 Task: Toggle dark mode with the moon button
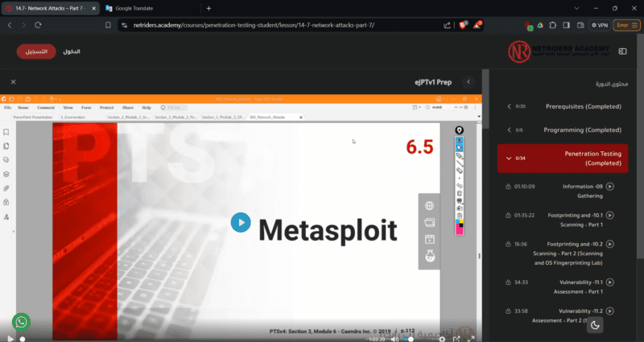[595, 325]
